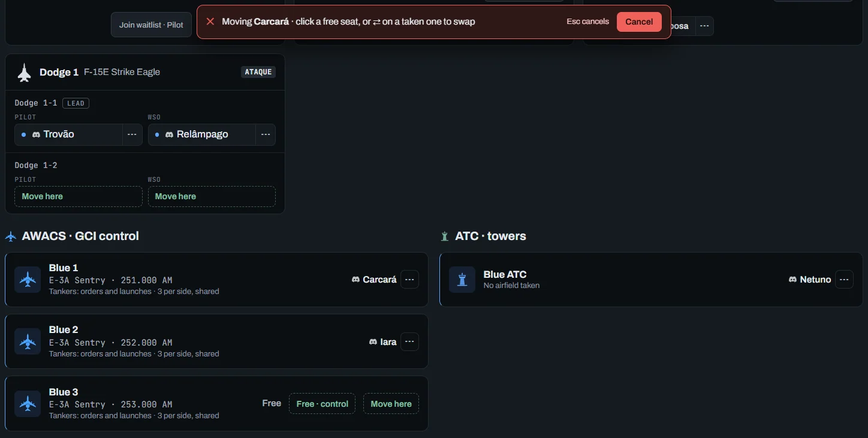Screen dimensions: 868x438
Task: Click the blue status dot beside Trovão
Action: coord(23,134)
